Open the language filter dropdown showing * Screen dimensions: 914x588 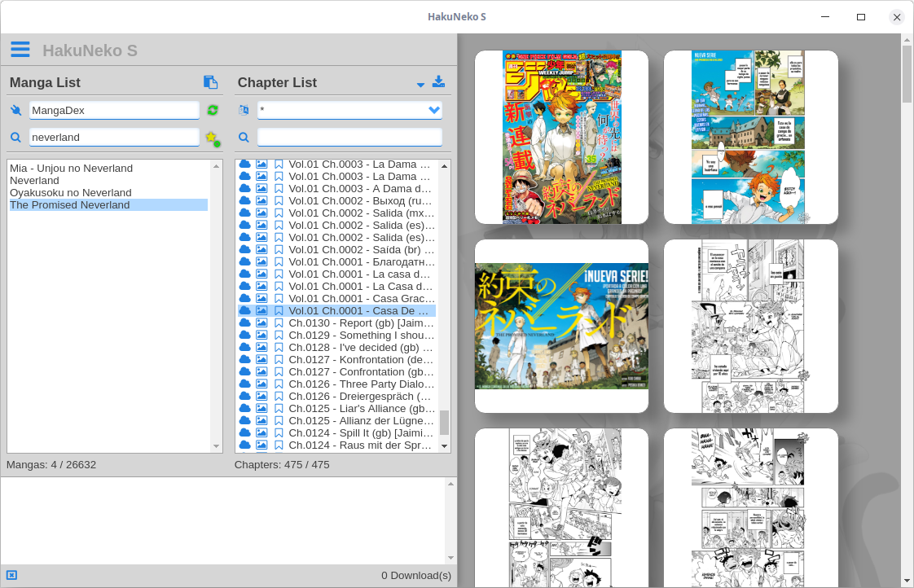[x=349, y=110]
